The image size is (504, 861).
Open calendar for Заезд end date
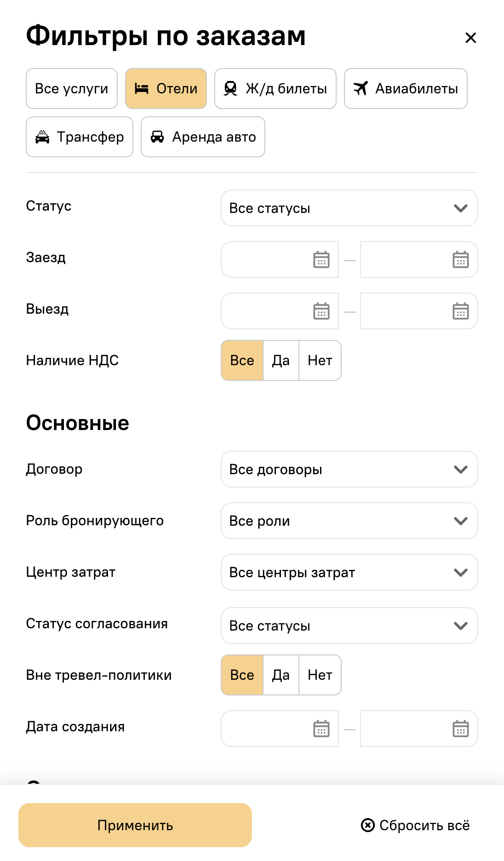[x=460, y=259]
